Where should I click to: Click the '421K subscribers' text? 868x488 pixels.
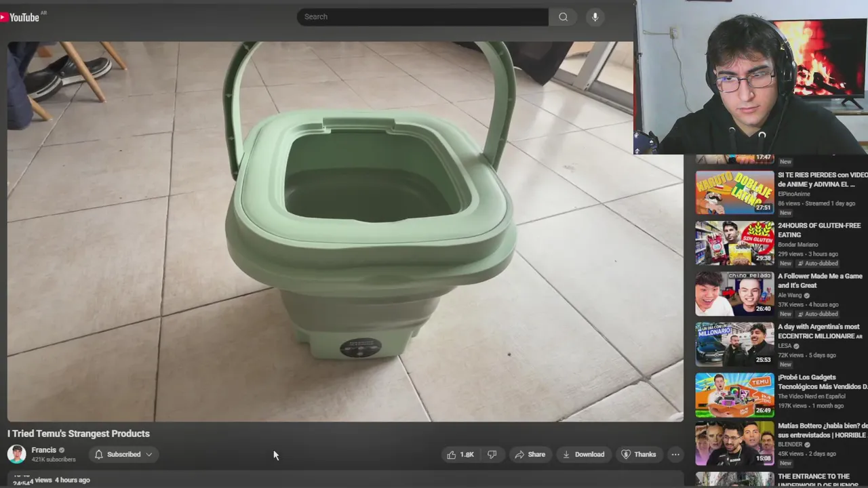(54, 460)
